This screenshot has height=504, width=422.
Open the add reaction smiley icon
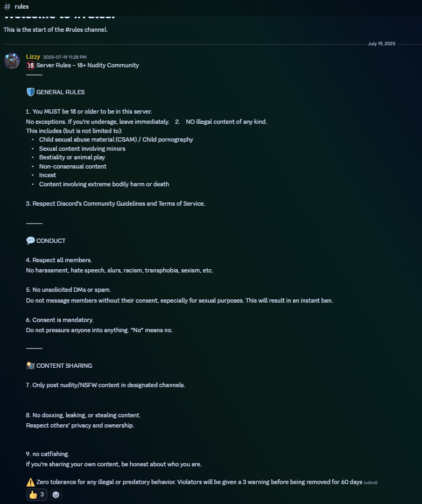[56, 494]
